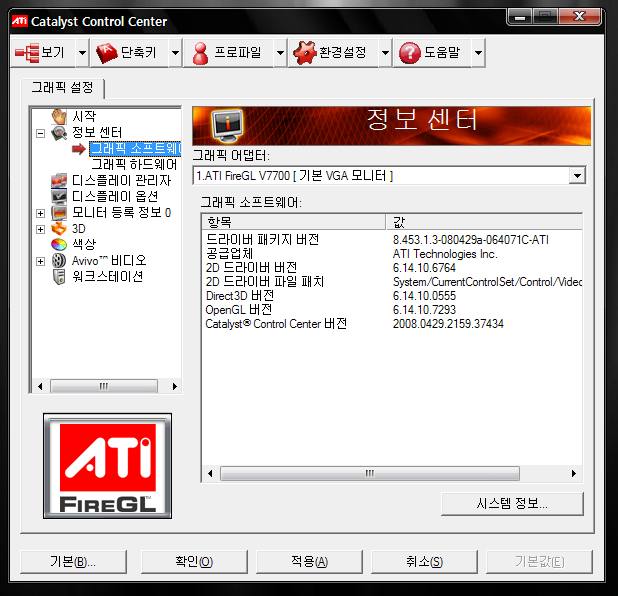Expand the 프로파일 dropdown arrow
The image size is (618, 596).
280,52
